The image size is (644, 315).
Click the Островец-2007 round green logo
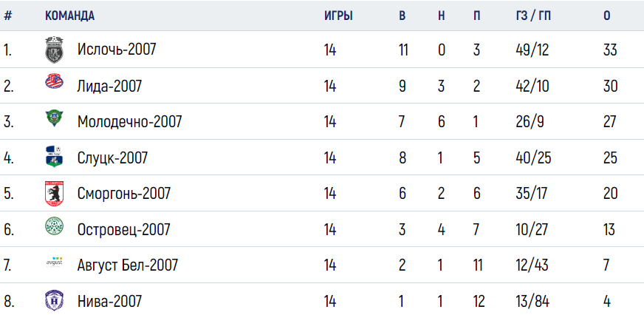(x=54, y=226)
